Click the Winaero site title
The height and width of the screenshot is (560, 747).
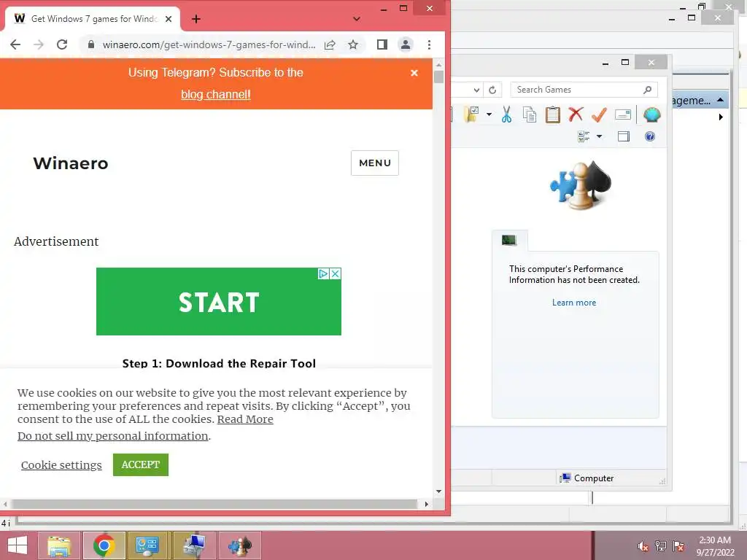(x=71, y=163)
